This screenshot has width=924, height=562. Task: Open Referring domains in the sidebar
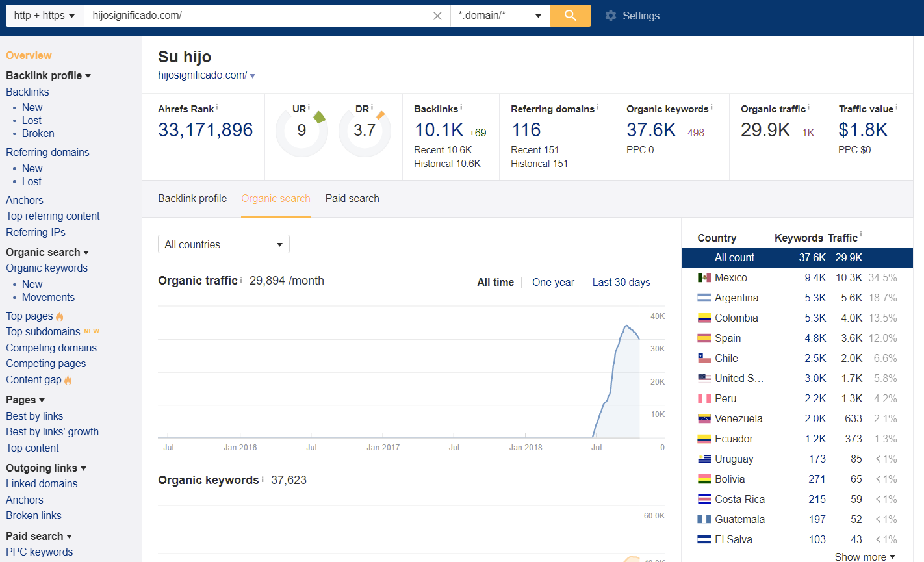47,152
